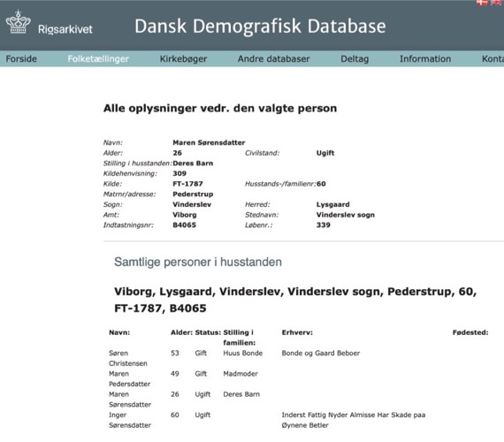Screen dimensions: 504x442
Task: Click the Amt value Viborg
Action: (x=185, y=215)
